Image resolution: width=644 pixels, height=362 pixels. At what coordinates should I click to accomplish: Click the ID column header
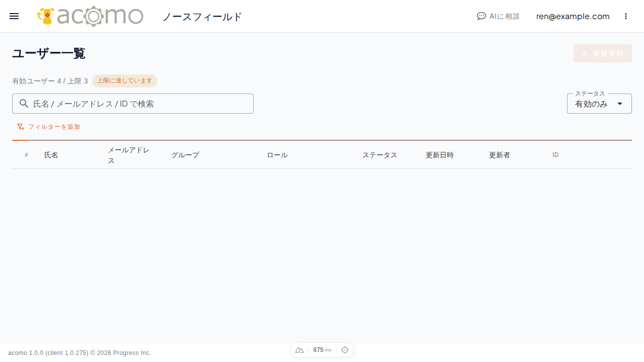555,155
